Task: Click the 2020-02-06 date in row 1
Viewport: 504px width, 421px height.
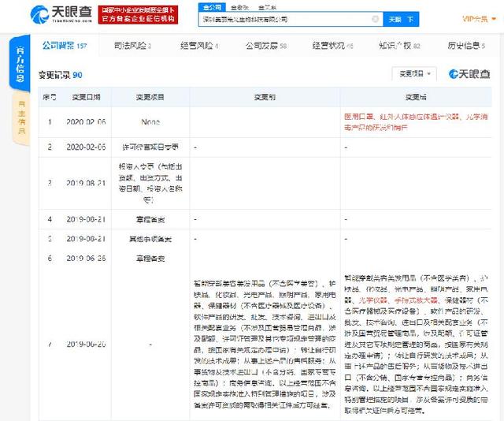Action: [x=86, y=122]
